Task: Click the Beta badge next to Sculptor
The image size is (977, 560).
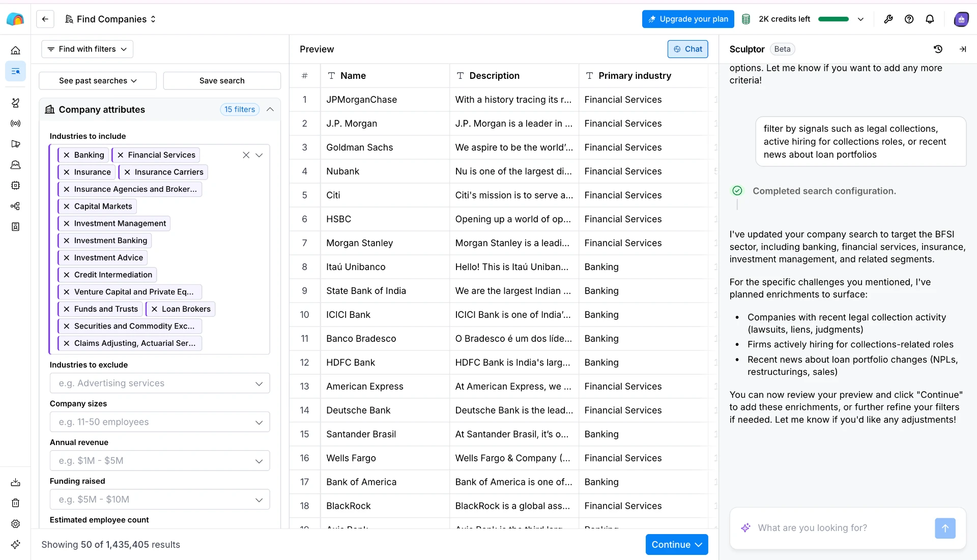Action: (x=782, y=49)
